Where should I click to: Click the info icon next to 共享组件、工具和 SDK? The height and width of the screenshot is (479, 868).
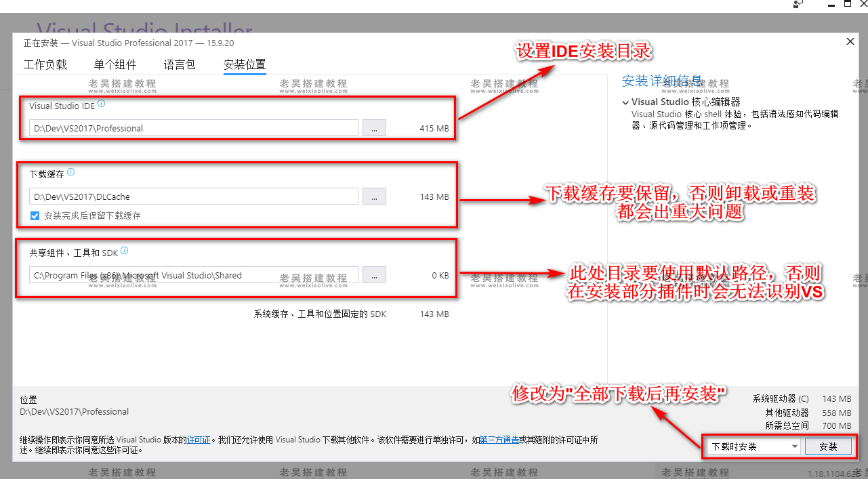click(x=124, y=251)
